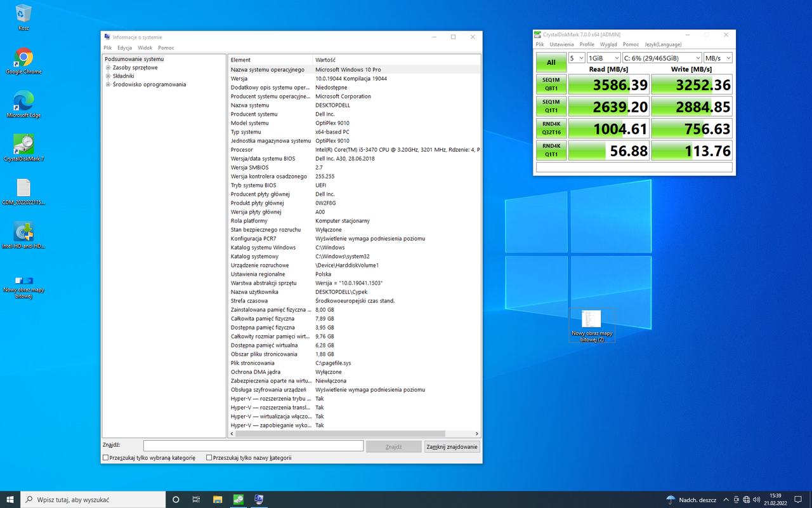
Task: Show hidden tray icons with the chevron
Action: (726, 500)
